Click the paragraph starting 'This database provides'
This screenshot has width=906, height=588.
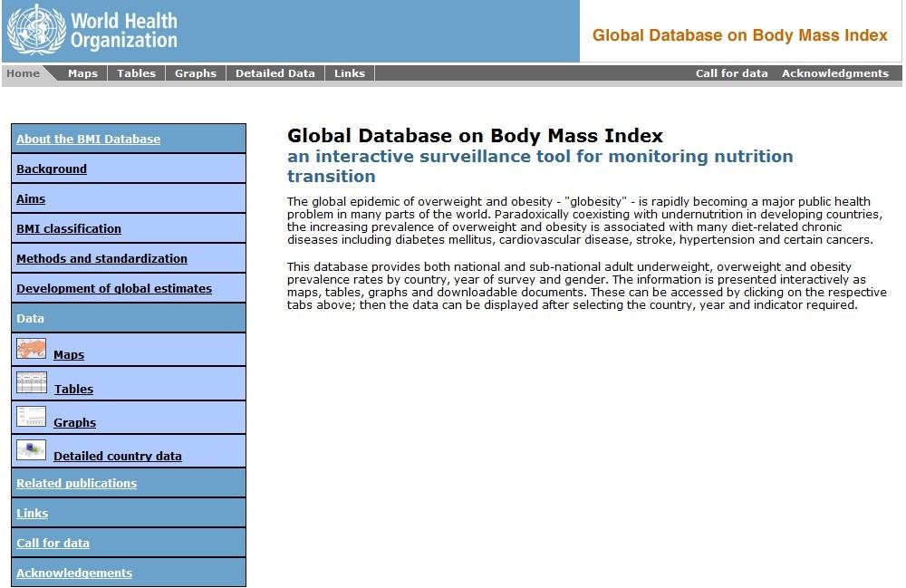click(x=586, y=286)
